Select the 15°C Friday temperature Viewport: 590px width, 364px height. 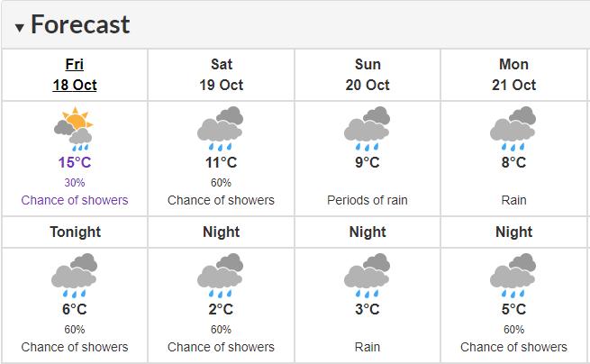coord(75,163)
